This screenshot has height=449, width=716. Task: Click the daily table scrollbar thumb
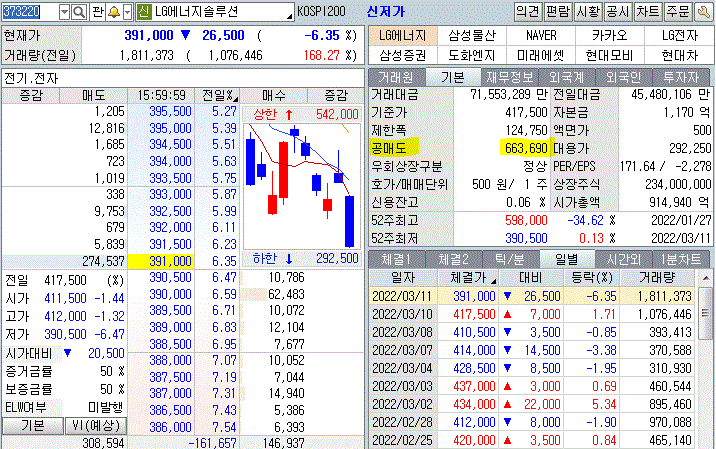click(x=706, y=313)
